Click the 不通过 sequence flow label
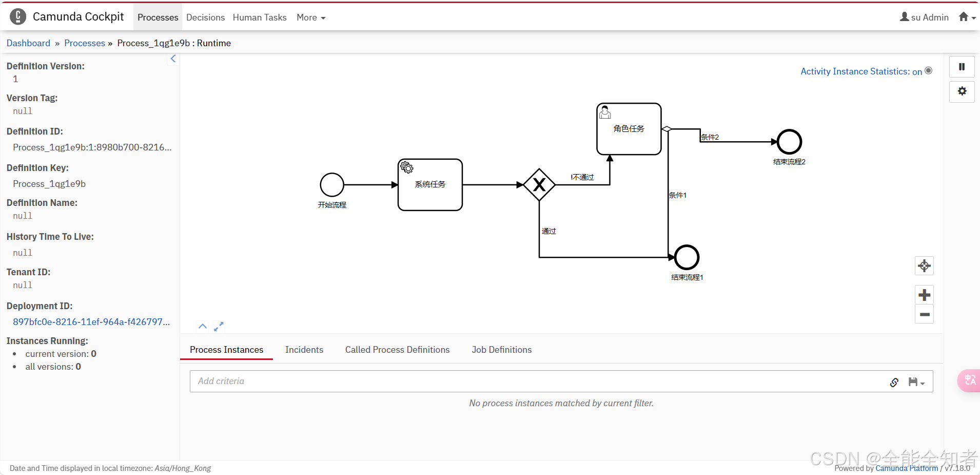Viewport: 980px width, 475px height. (x=582, y=177)
